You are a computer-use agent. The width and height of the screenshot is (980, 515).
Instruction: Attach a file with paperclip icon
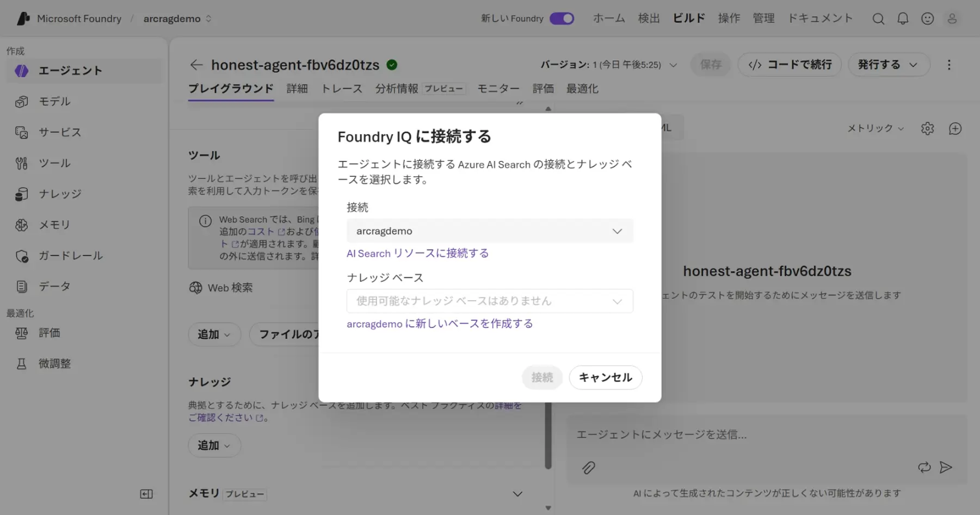588,468
